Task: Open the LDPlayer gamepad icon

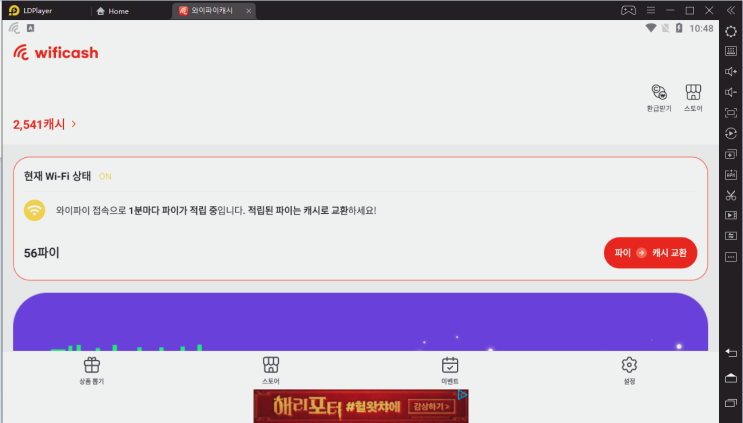Action: (628, 10)
